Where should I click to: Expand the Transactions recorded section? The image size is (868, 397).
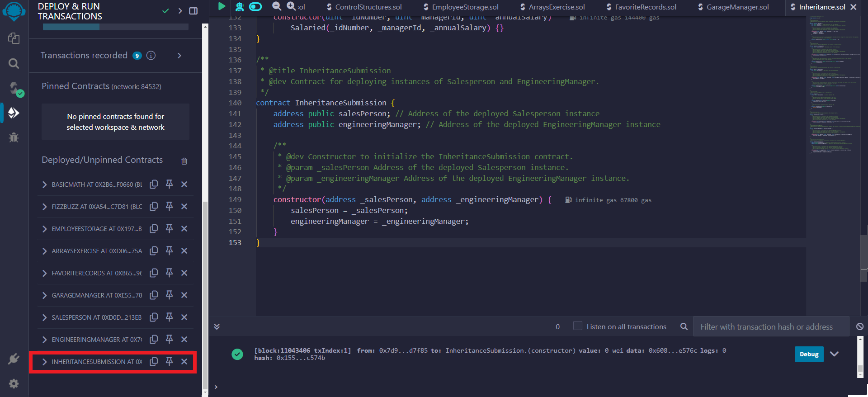click(179, 55)
